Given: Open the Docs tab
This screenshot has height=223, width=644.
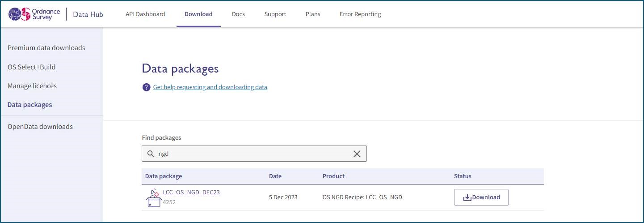Looking at the screenshot, I should click(x=238, y=14).
